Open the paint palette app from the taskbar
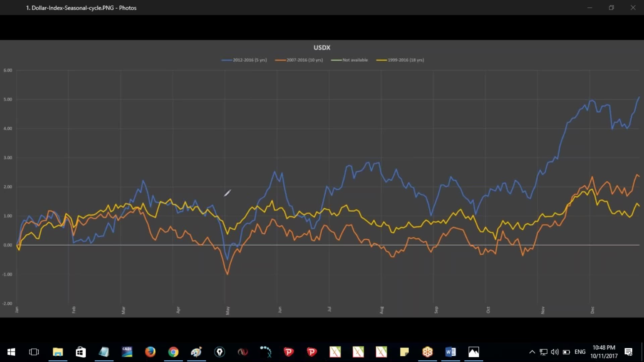This screenshot has width=644, height=362. (196, 352)
